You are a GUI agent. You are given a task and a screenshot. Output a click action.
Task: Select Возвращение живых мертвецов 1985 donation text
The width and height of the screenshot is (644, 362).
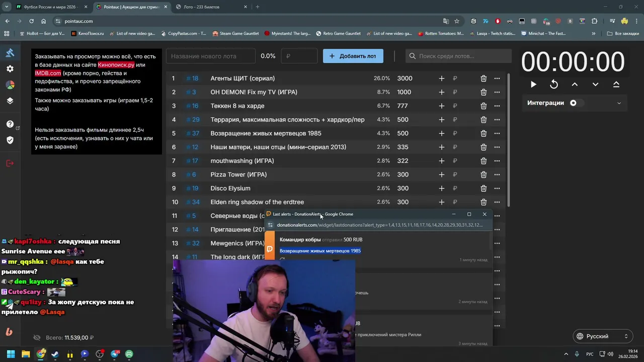pyautogui.click(x=320, y=251)
